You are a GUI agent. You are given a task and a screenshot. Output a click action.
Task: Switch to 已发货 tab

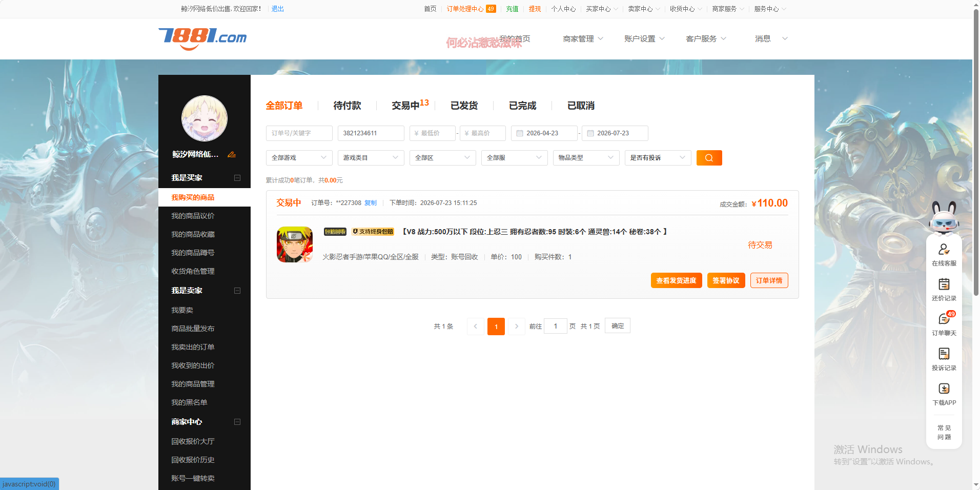tap(464, 106)
